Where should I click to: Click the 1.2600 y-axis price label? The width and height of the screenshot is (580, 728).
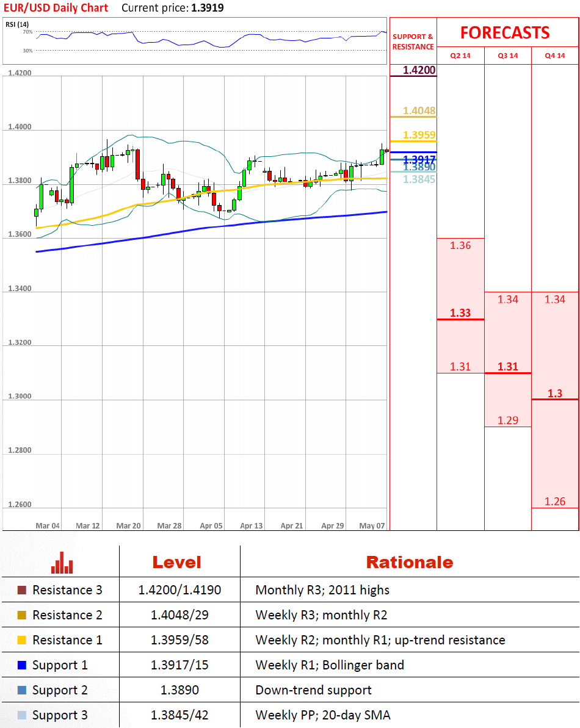(20, 505)
